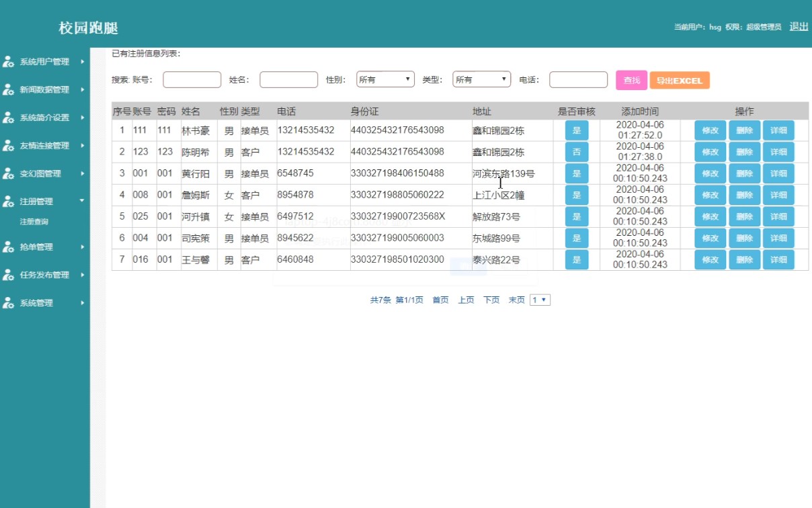The height and width of the screenshot is (508, 812).
Task: Click 退出 logout link
Action: point(799,26)
